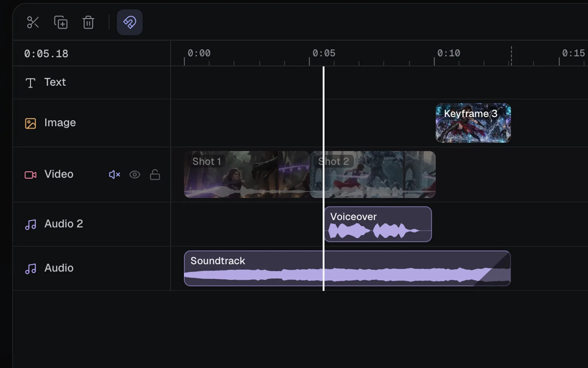Click the dashed end marker on ruler
Image resolution: width=588 pixels, height=368 pixels.
click(x=511, y=56)
